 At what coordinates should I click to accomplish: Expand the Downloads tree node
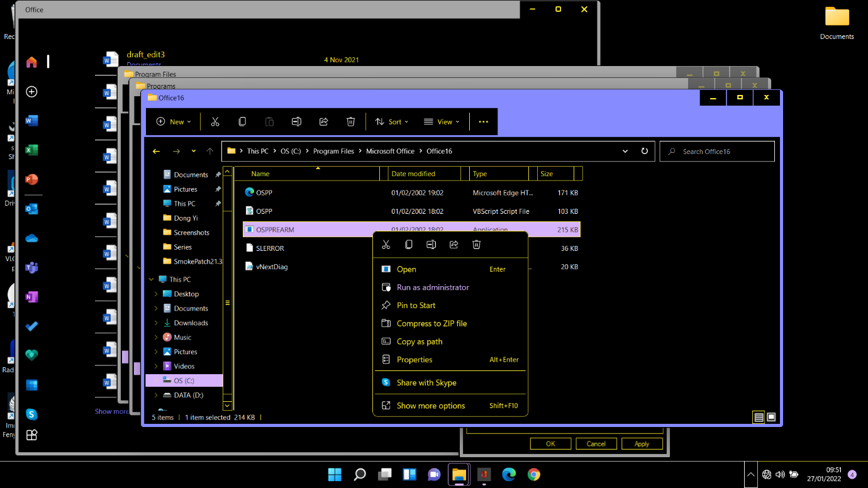click(x=156, y=323)
